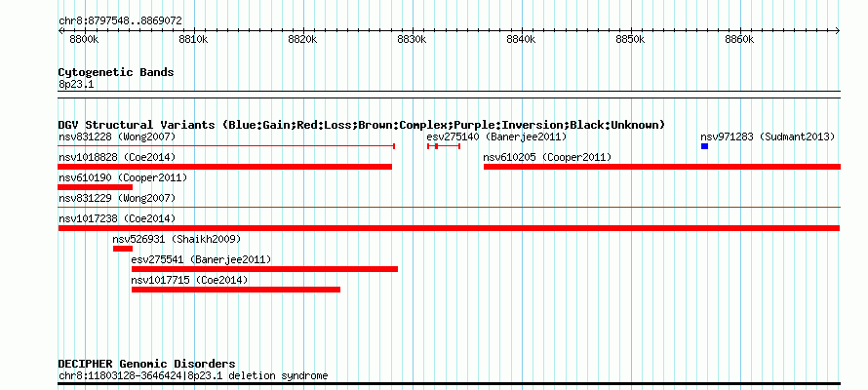The image size is (868, 390).
Task: Click the red nsv1018828 loss bar
Action: (224, 167)
